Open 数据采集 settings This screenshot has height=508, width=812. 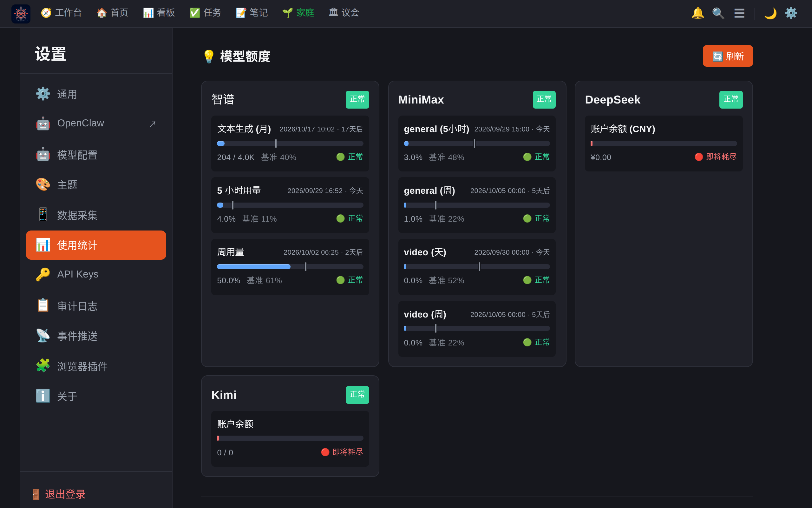[x=96, y=215]
